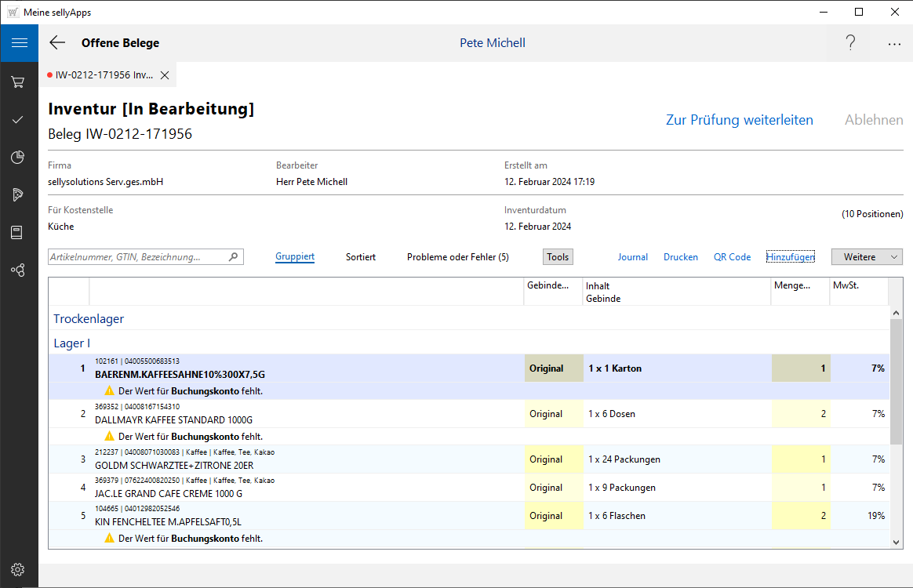Viewport: 913px width, 588px height.
Task: Open the help question mark
Action: [850, 43]
